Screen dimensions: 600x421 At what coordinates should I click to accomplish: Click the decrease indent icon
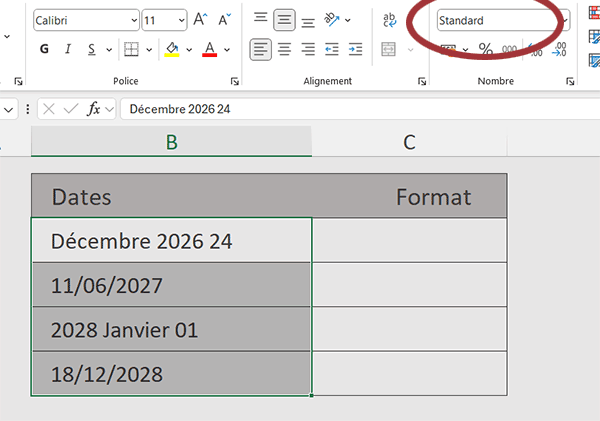pos(331,49)
